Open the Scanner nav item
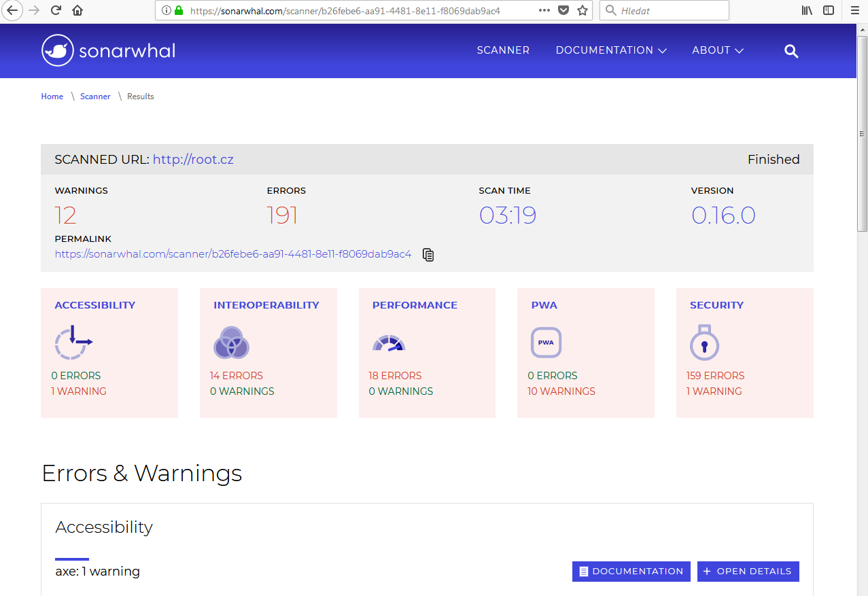This screenshot has height=596, width=868. [x=503, y=50]
